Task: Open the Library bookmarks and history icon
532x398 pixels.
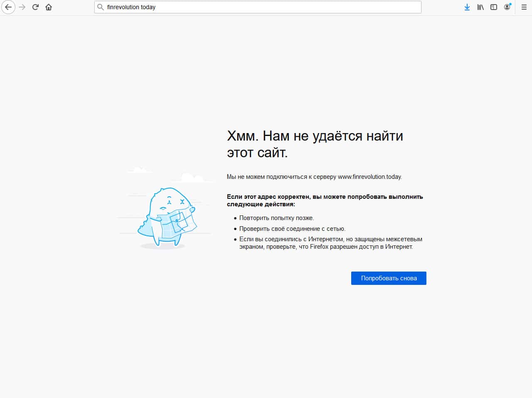Action: pos(480,7)
